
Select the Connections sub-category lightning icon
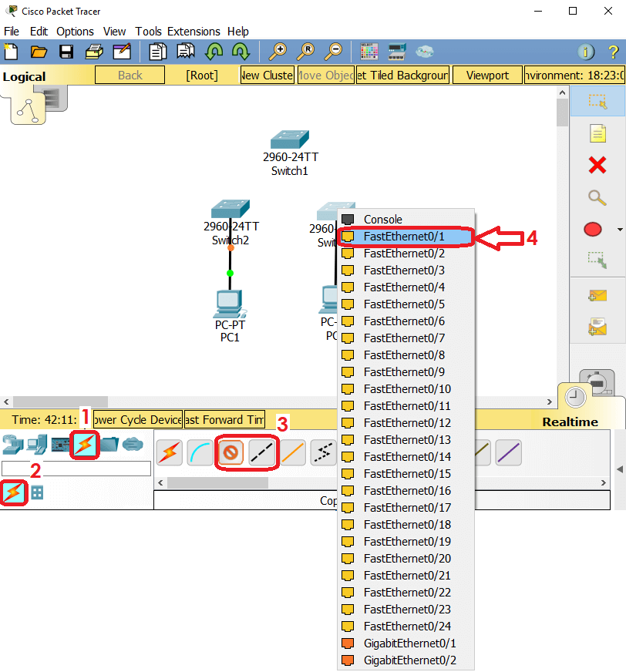pyautogui.click(x=14, y=493)
